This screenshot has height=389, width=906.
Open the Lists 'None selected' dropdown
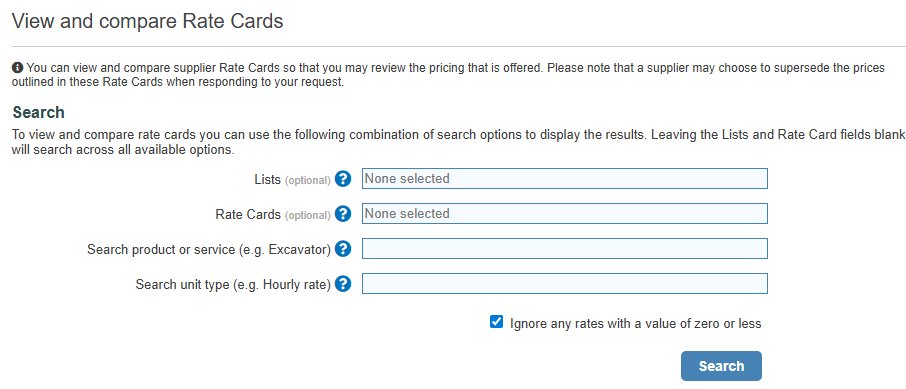click(565, 179)
